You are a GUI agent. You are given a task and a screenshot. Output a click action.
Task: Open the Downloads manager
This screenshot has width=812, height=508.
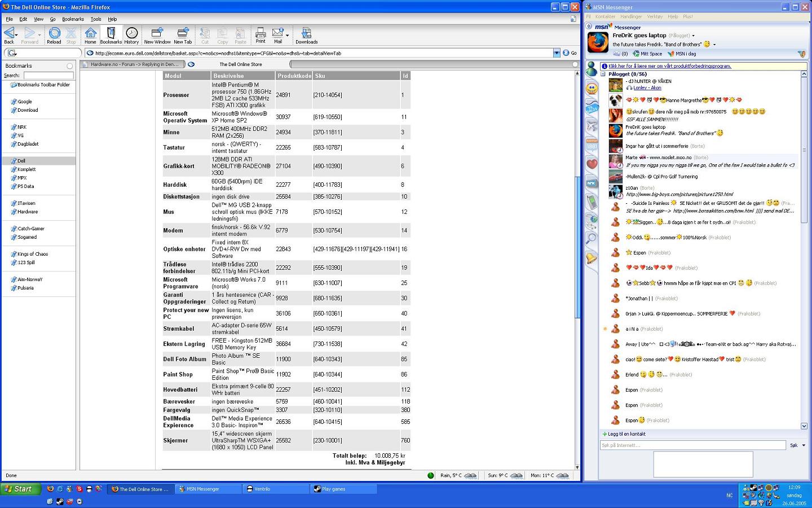[x=306, y=35]
